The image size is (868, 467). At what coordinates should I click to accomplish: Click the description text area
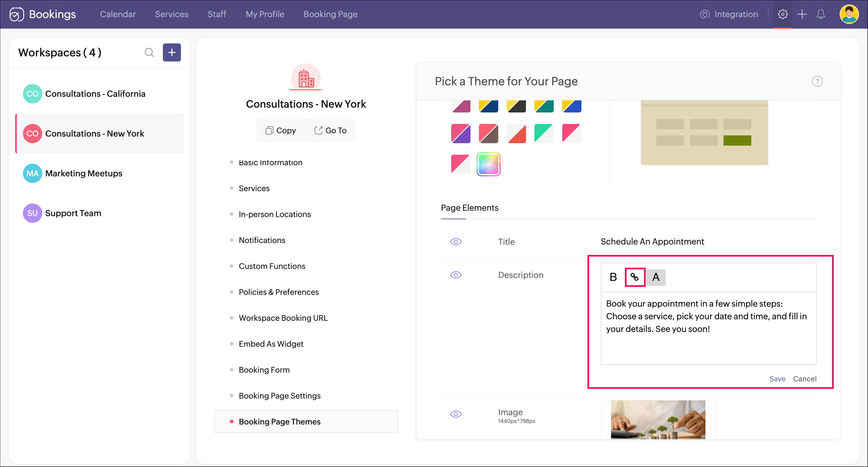708,329
